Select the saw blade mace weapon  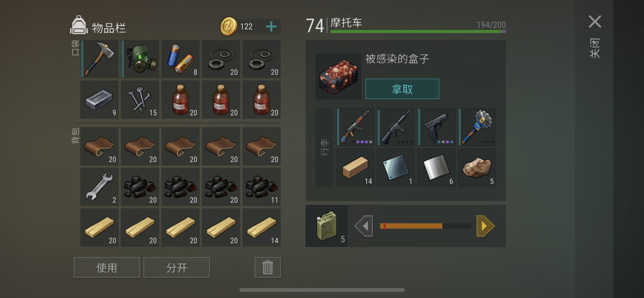click(477, 127)
